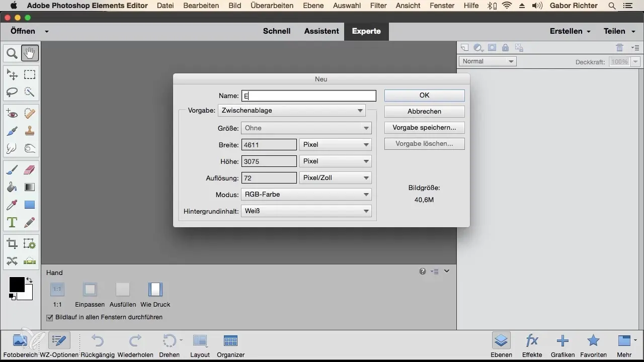The image size is (644, 362).
Task: Choose the Ausfüllen view option
Action: [123, 289]
